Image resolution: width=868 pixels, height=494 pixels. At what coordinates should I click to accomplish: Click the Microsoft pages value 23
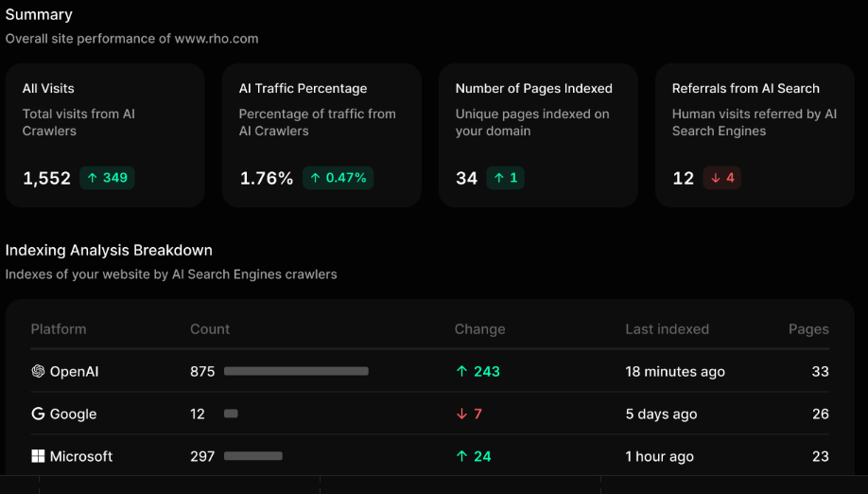821,456
